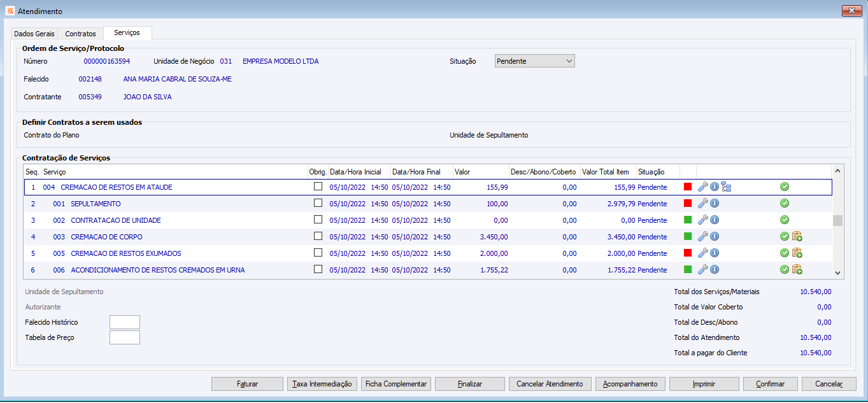Screen dimensions: 868x403
Task: Click green check for CREMACAO DE CORPO
Action: (785, 237)
